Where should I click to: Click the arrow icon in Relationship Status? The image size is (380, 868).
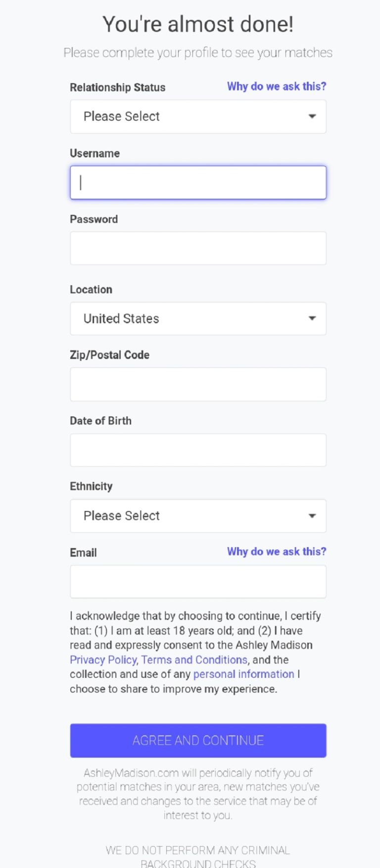pyautogui.click(x=312, y=116)
